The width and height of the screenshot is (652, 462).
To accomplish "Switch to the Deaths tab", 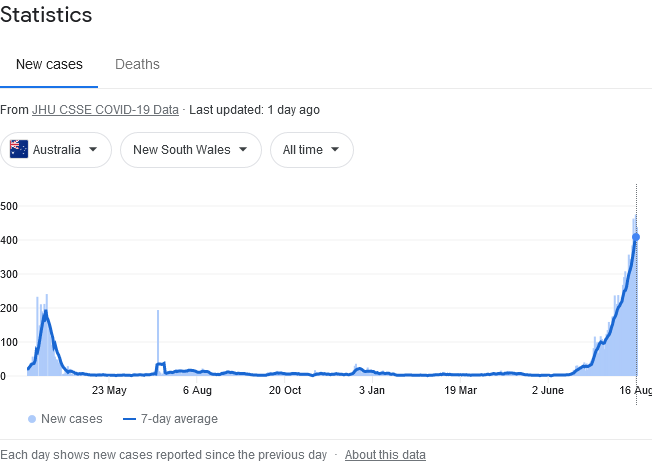I will pos(137,64).
